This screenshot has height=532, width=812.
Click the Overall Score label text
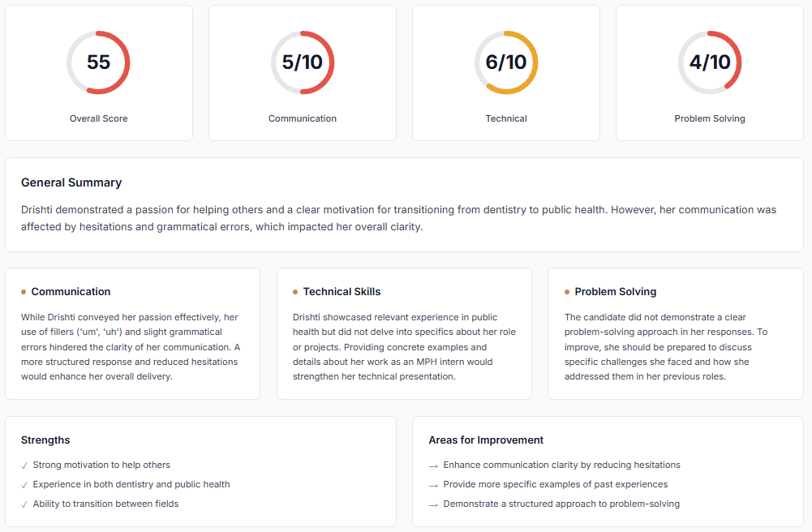[98, 118]
